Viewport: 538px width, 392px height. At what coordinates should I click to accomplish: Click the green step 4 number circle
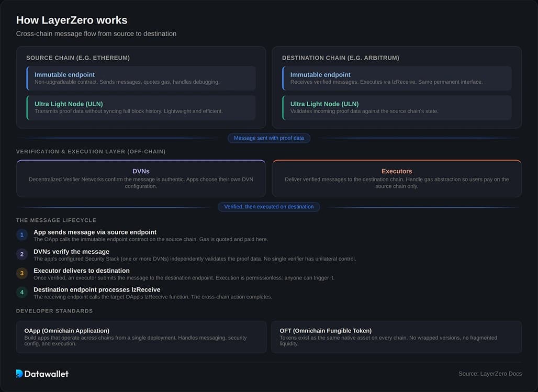point(21,292)
